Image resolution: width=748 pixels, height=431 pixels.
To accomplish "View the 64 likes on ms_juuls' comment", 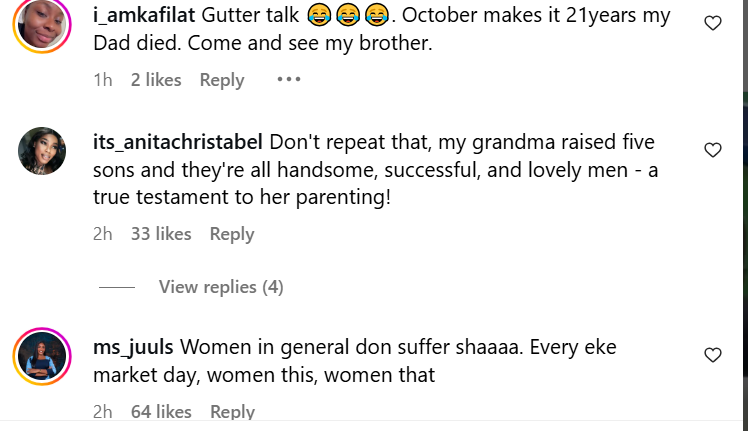I will click(x=161, y=411).
